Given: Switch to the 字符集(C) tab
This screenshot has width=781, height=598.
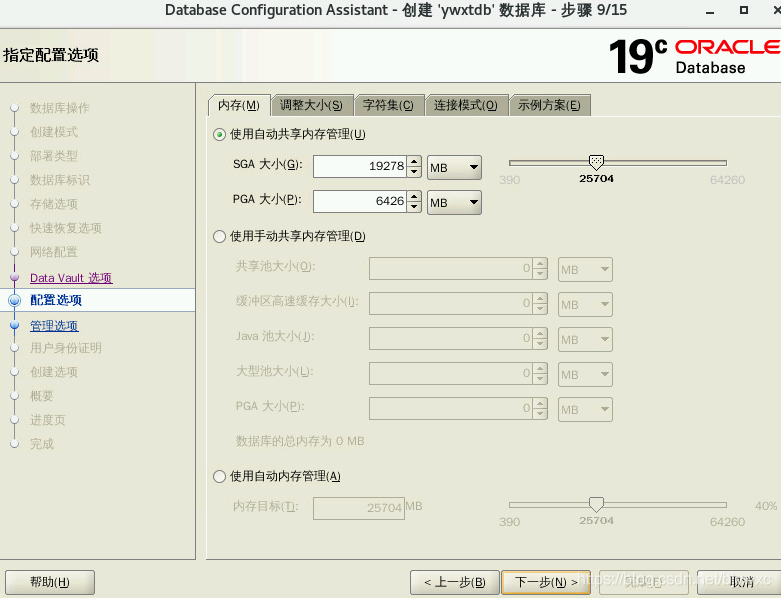Looking at the screenshot, I should pyautogui.click(x=389, y=105).
